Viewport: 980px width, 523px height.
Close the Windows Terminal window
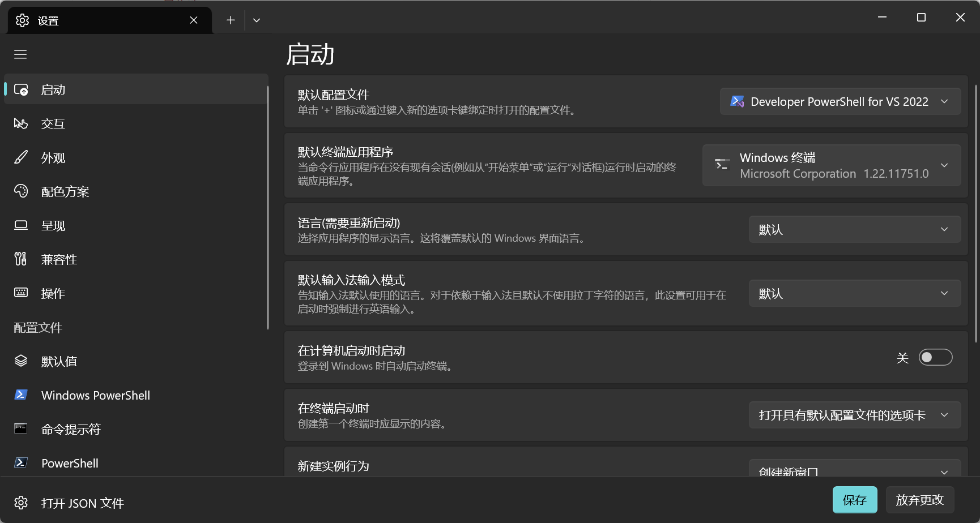coord(960,17)
